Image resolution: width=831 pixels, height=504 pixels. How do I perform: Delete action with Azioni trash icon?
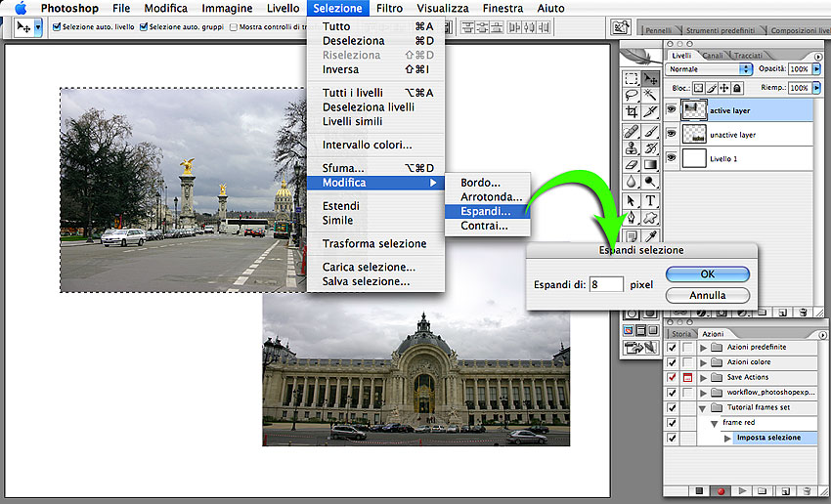(x=807, y=490)
